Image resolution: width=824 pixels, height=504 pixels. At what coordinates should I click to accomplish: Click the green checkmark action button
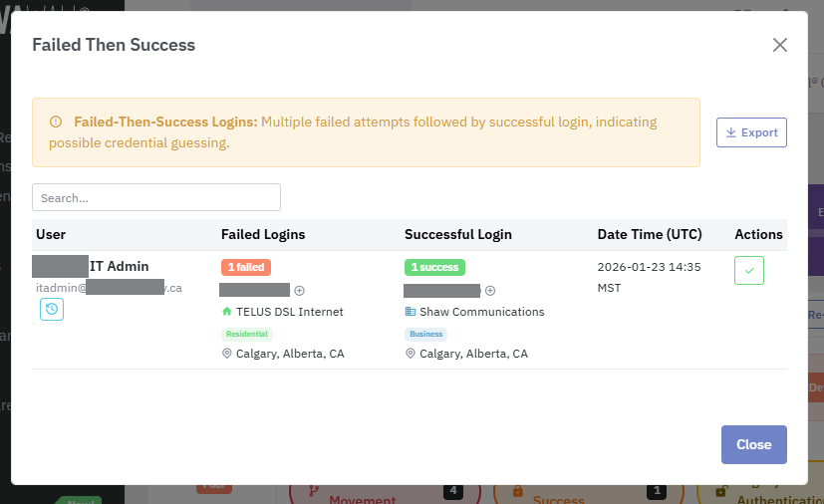point(749,271)
